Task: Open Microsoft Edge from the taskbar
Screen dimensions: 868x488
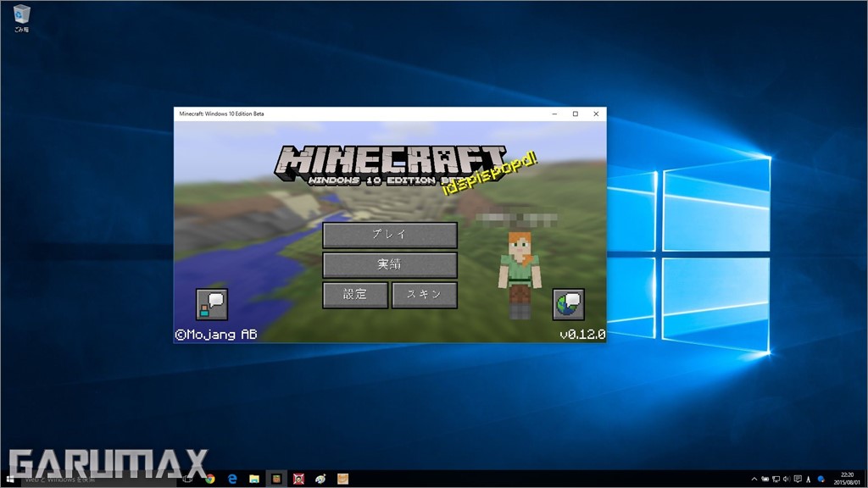Action: (x=231, y=479)
